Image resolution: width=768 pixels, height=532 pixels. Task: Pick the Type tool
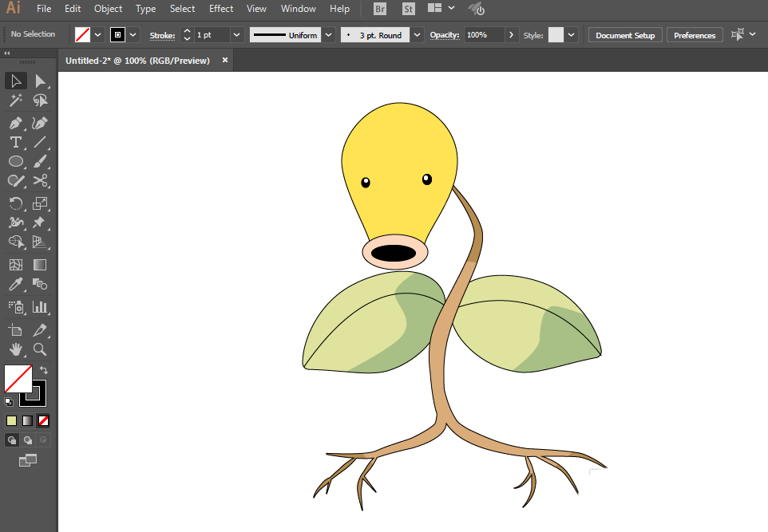click(x=15, y=142)
